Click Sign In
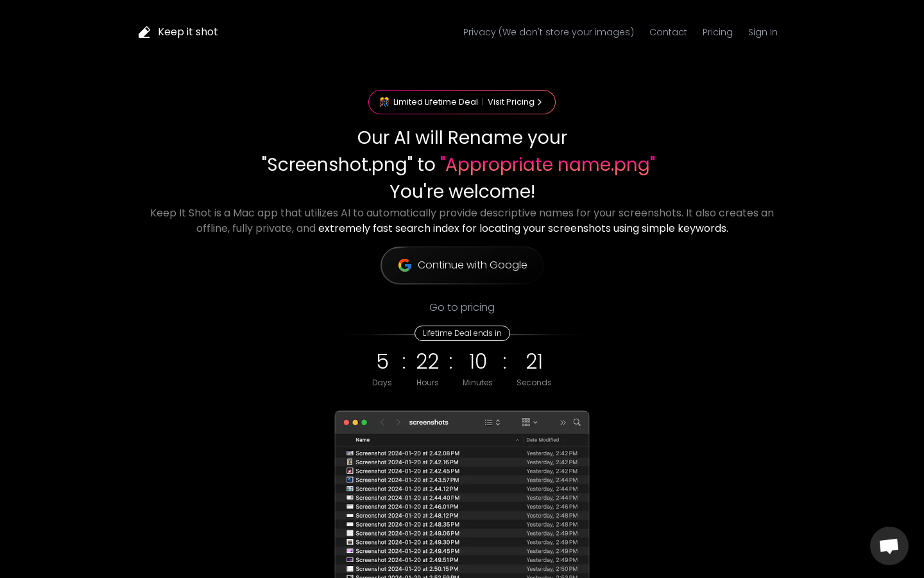Image resolution: width=924 pixels, height=578 pixels. coord(763,32)
